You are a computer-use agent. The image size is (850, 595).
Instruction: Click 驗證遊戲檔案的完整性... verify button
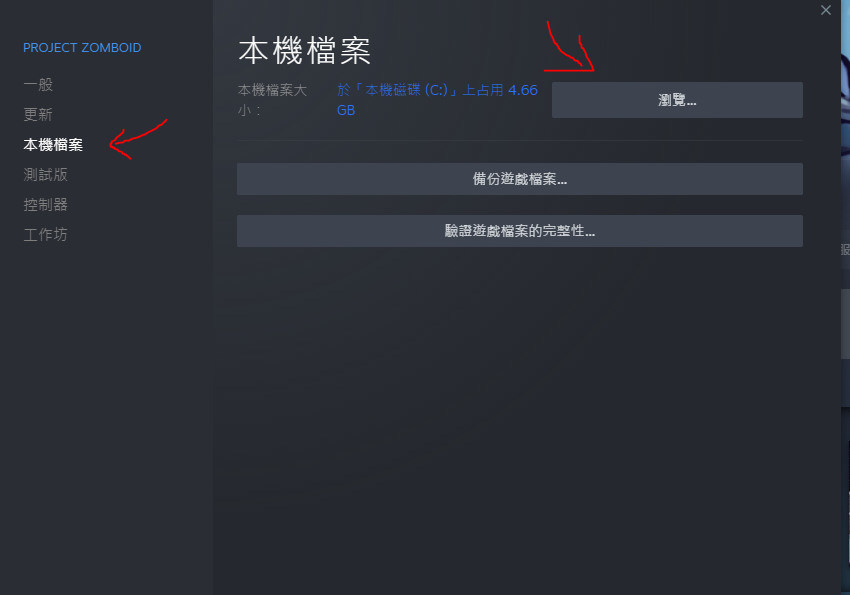pos(520,231)
